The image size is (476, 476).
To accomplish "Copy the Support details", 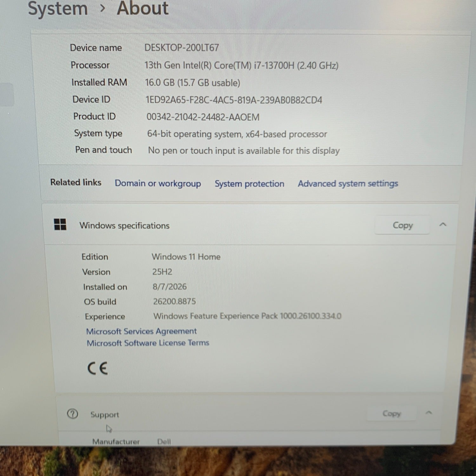I will coord(391,413).
